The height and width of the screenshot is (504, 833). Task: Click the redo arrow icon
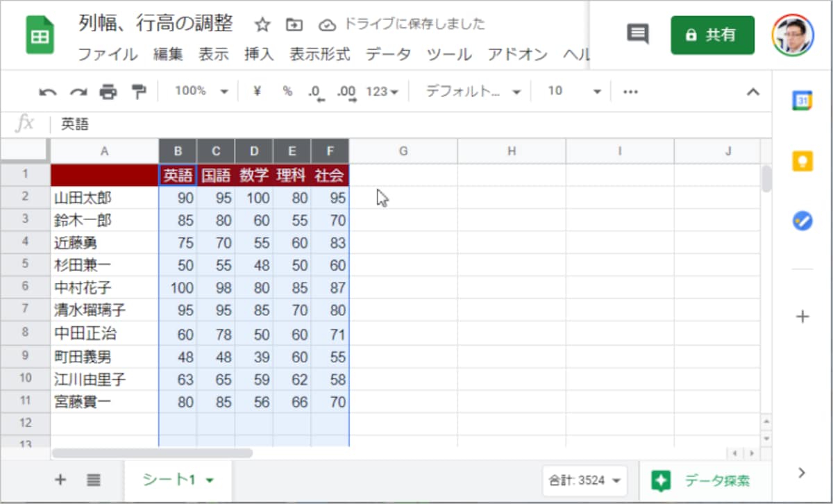78,92
